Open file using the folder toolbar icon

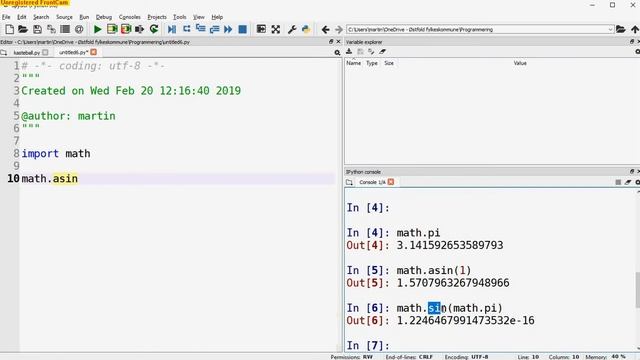pos(23,29)
